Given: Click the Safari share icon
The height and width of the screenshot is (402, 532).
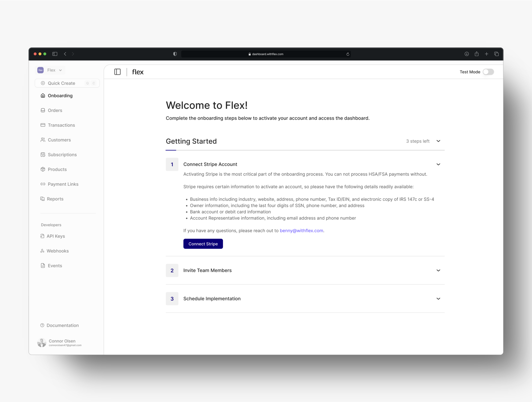Looking at the screenshot, I should click(476, 54).
